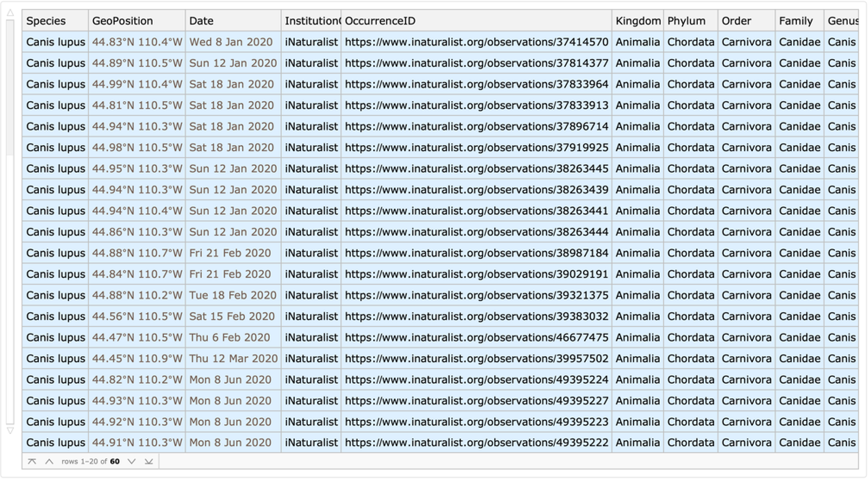The height and width of the screenshot is (491, 868).
Task: Click the date cell Wed 8 Jan 2020
Action: pyautogui.click(x=231, y=42)
